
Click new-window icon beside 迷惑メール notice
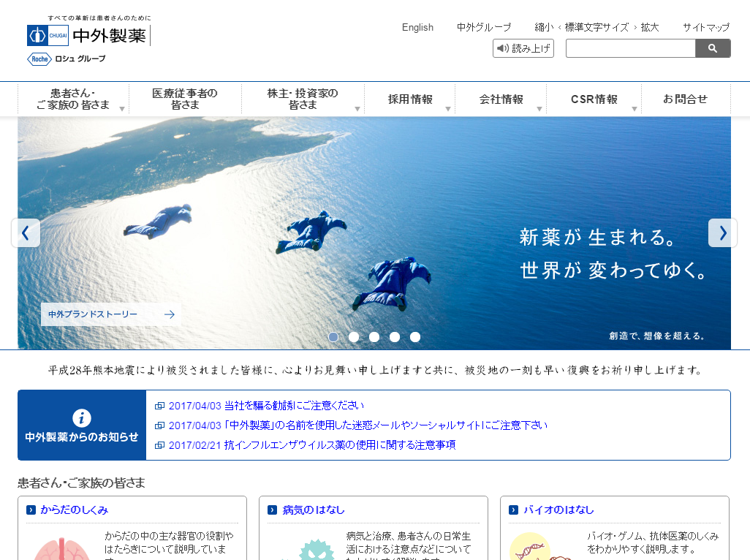coord(160,425)
